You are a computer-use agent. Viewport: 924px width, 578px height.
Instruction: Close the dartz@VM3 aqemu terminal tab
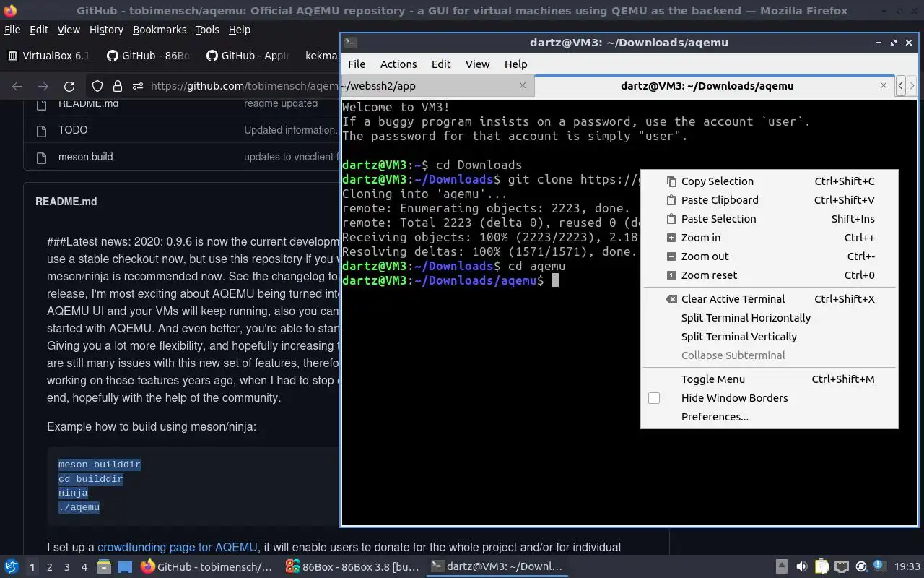point(883,85)
